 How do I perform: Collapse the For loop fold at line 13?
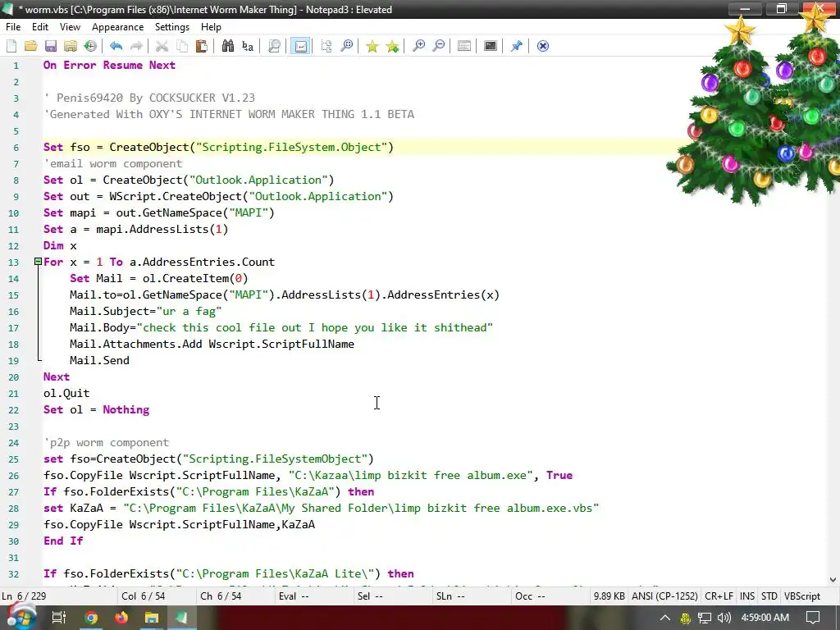pos(38,262)
